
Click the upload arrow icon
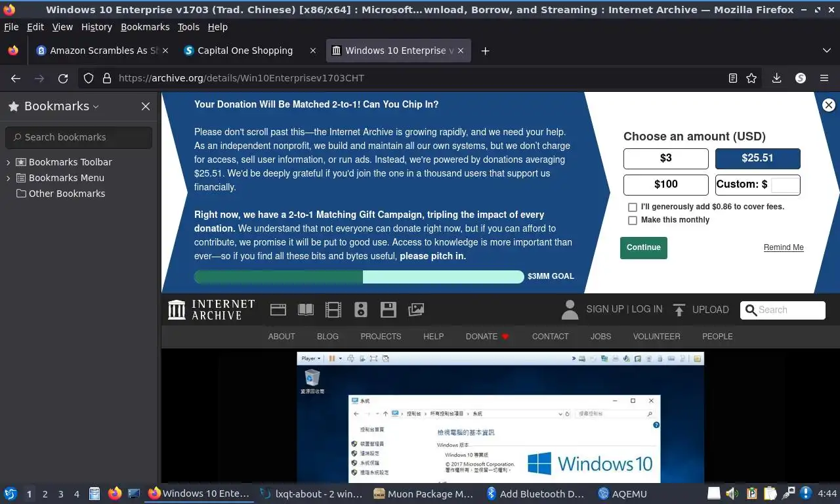pyautogui.click(x=679, y=310)
